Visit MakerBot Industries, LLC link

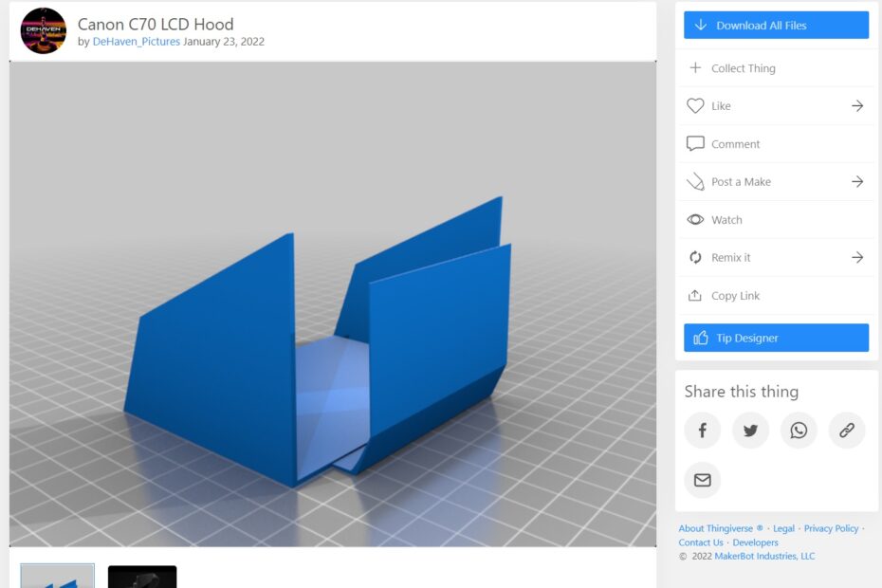[x=764, y=556]
